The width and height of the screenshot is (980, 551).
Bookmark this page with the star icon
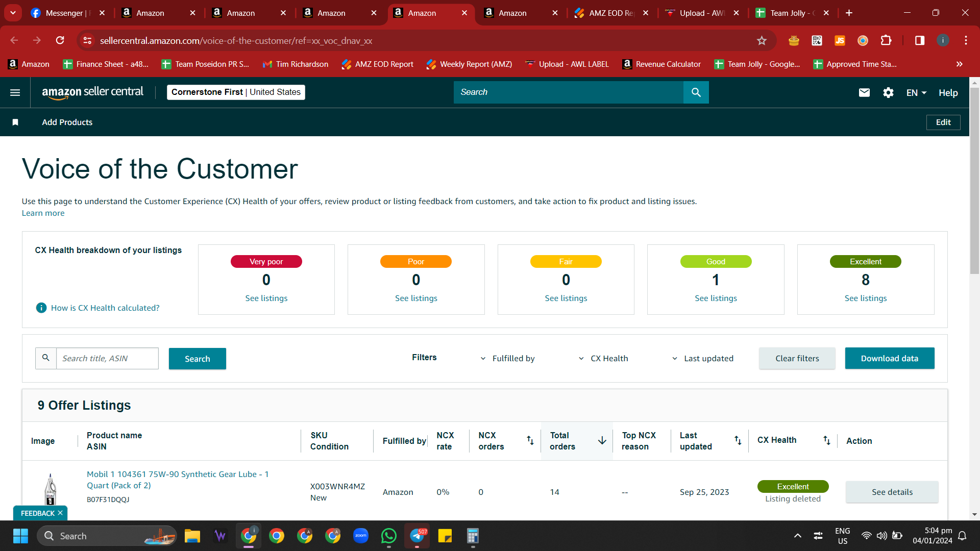[762, 40]
